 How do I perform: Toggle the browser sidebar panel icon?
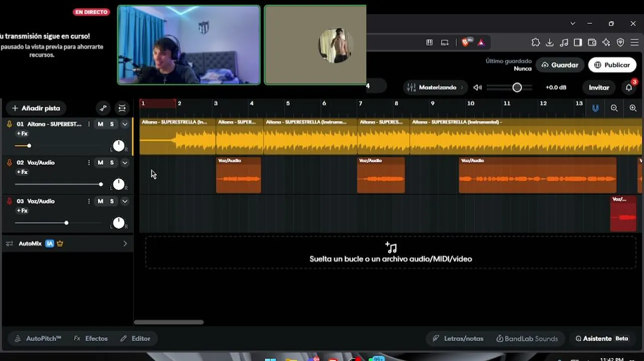[578, 43]
